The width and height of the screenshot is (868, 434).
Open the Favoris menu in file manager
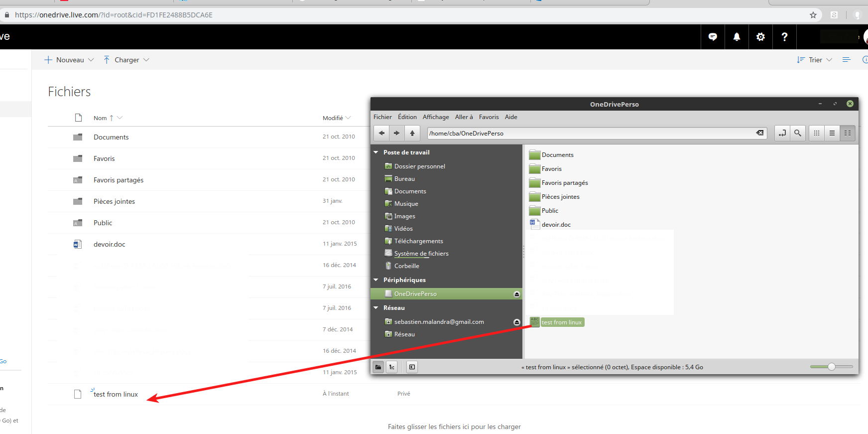click(x=489, y=117)
